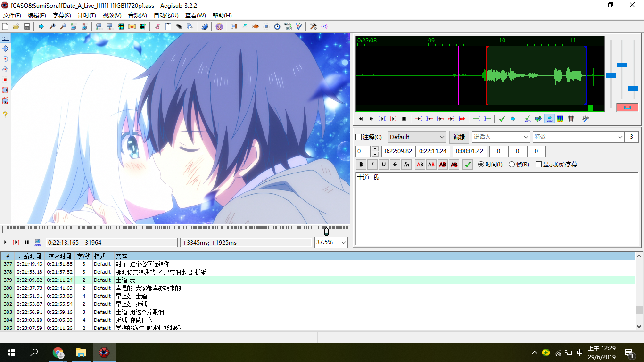Image resolution: width=644 pixels, height=362 pixels.
Task: Open the Shift Times clock icon
Action: pos(277,26)
